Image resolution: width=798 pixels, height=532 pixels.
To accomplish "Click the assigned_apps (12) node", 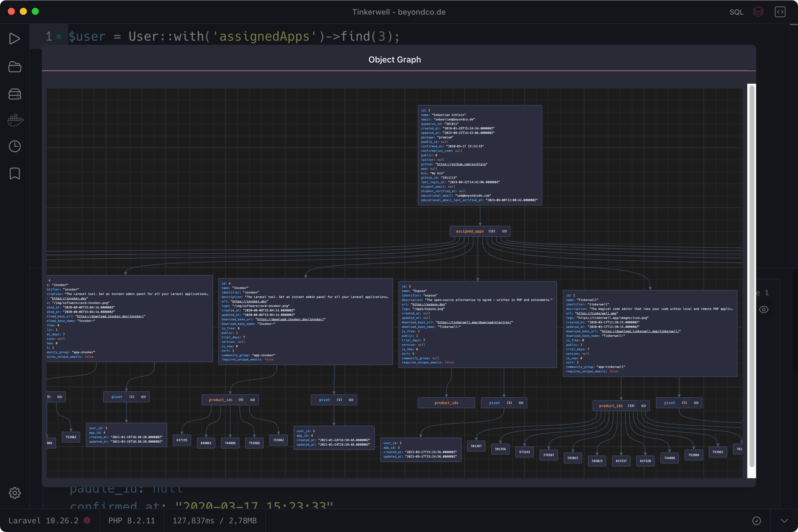I will point(480,231).
